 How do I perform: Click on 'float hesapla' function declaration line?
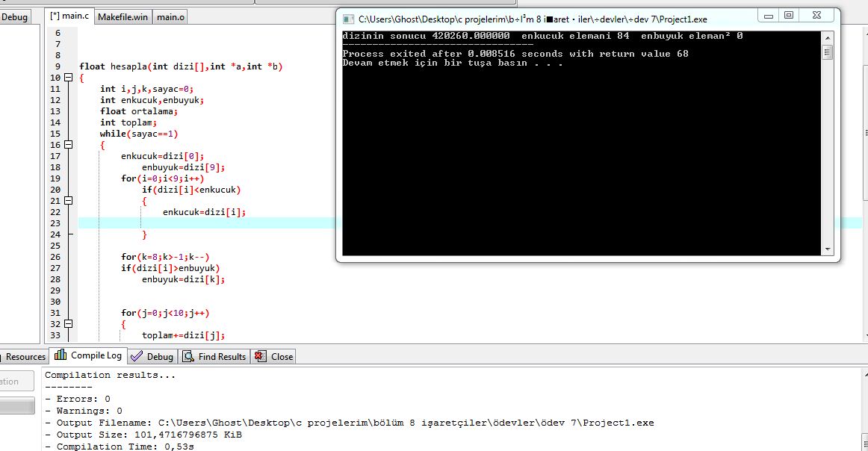(x=181, y=66)
